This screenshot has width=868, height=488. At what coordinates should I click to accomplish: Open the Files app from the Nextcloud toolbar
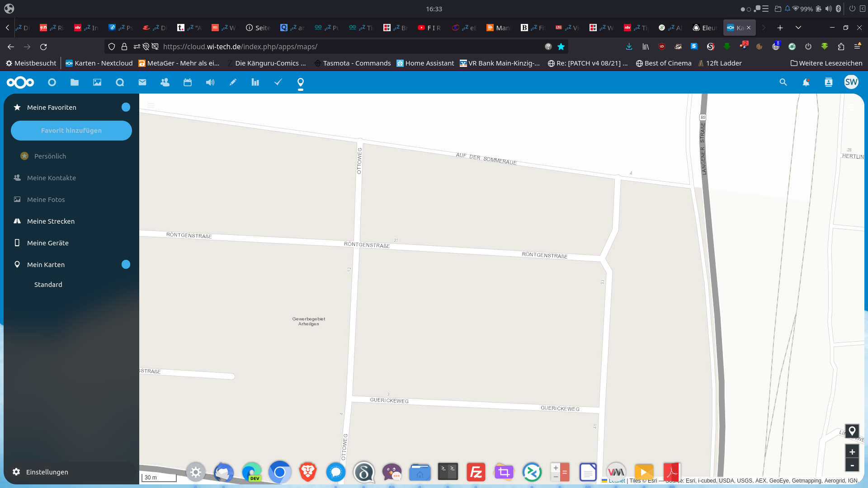(74, 82)
